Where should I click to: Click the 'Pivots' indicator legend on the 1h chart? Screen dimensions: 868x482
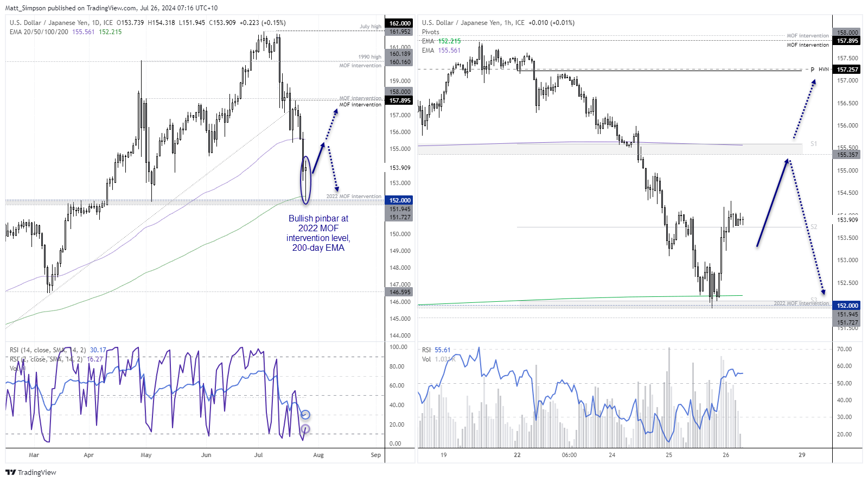[431, 32]
